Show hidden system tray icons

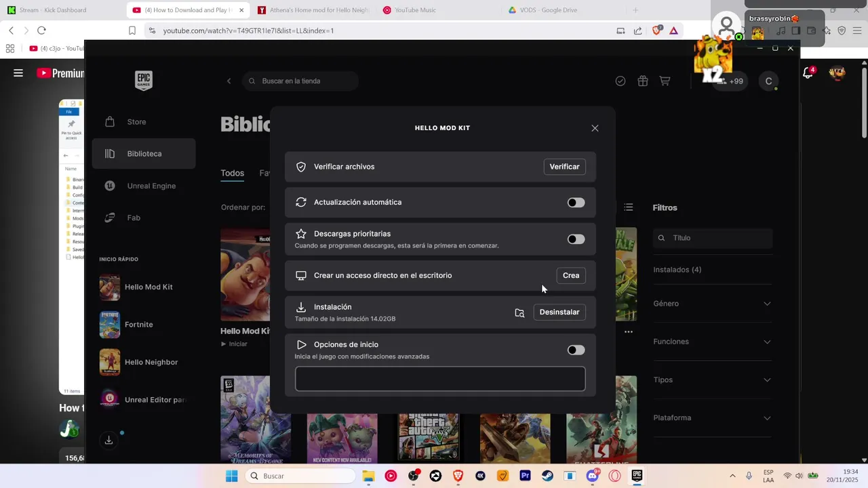pyautogui.click(x=732, y=476)
